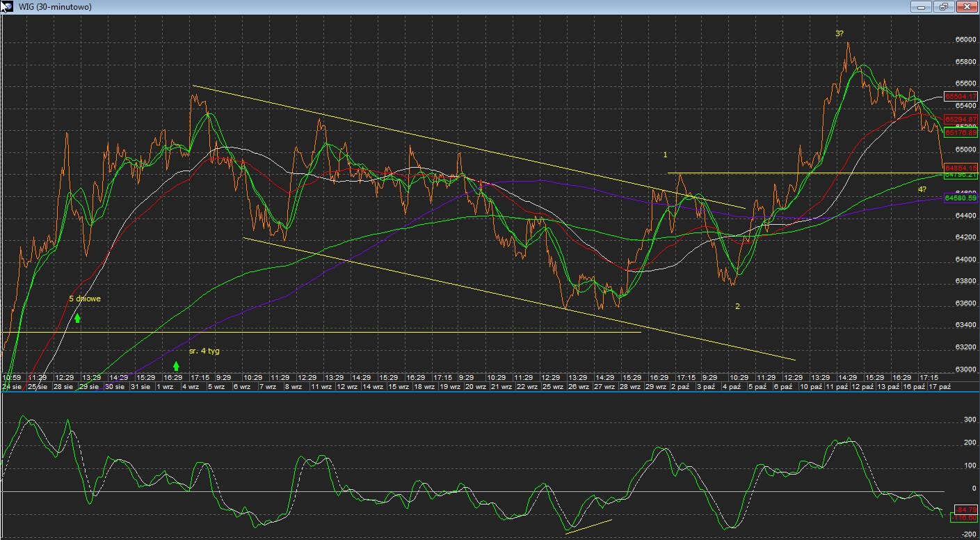The height and width of the screenshot is (540, 980).
Task: Click the '10 paź' date on time axis
Action: (810, 386)
